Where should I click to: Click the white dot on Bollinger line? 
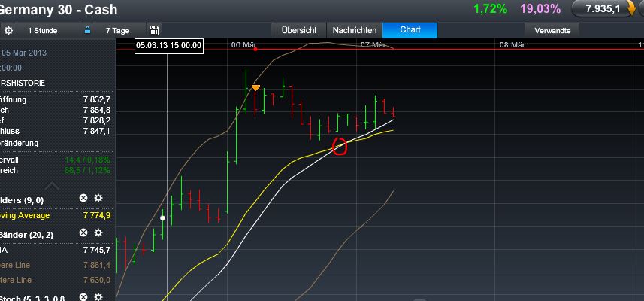coord(162,218)
